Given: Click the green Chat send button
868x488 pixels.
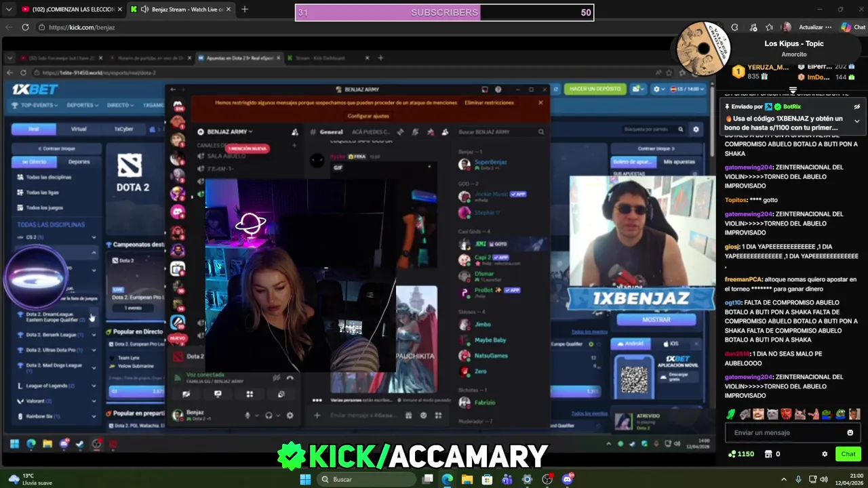Looking at the screenshot, I should 848,454.
